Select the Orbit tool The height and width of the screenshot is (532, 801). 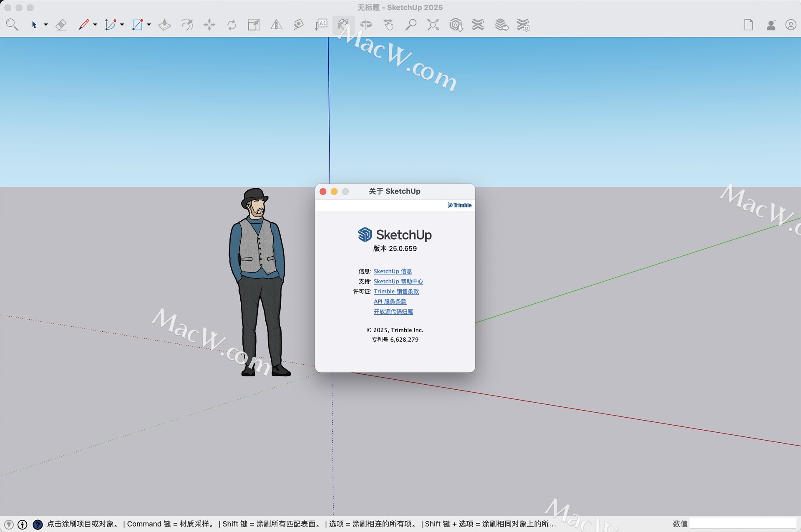click(x=366, y=25)
